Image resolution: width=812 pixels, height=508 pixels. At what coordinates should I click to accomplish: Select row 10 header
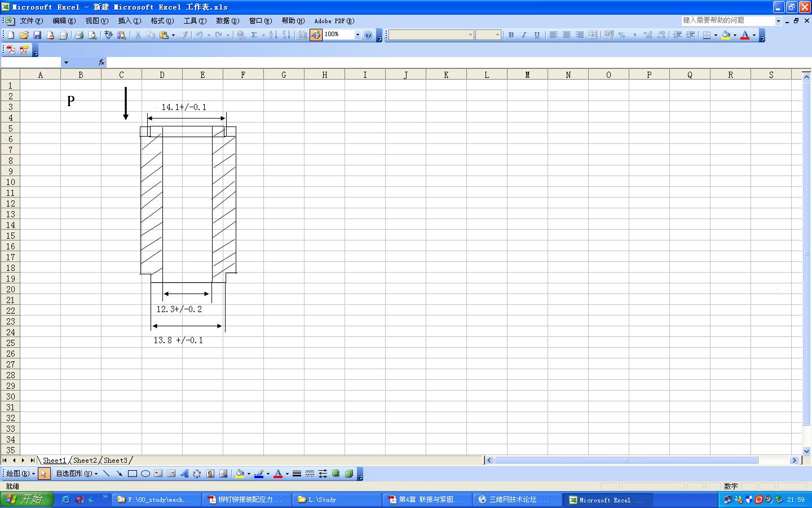10,182
